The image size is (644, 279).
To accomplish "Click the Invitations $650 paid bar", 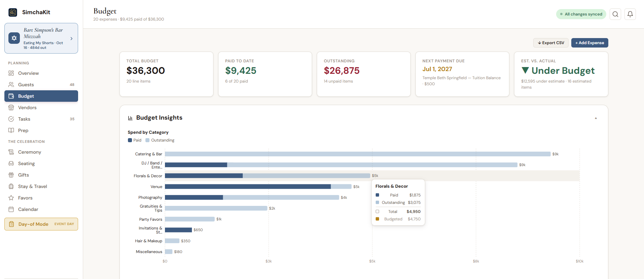I will click(178, 230).
